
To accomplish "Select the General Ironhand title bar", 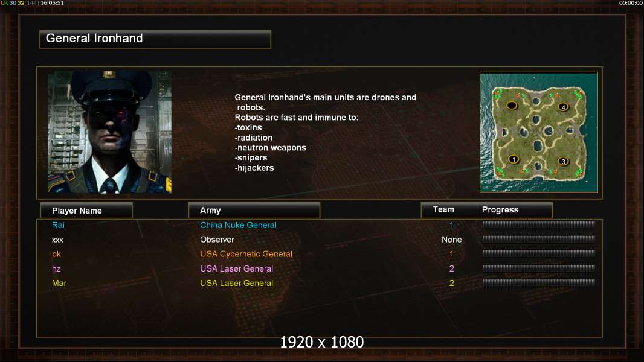I will (155, 39).
